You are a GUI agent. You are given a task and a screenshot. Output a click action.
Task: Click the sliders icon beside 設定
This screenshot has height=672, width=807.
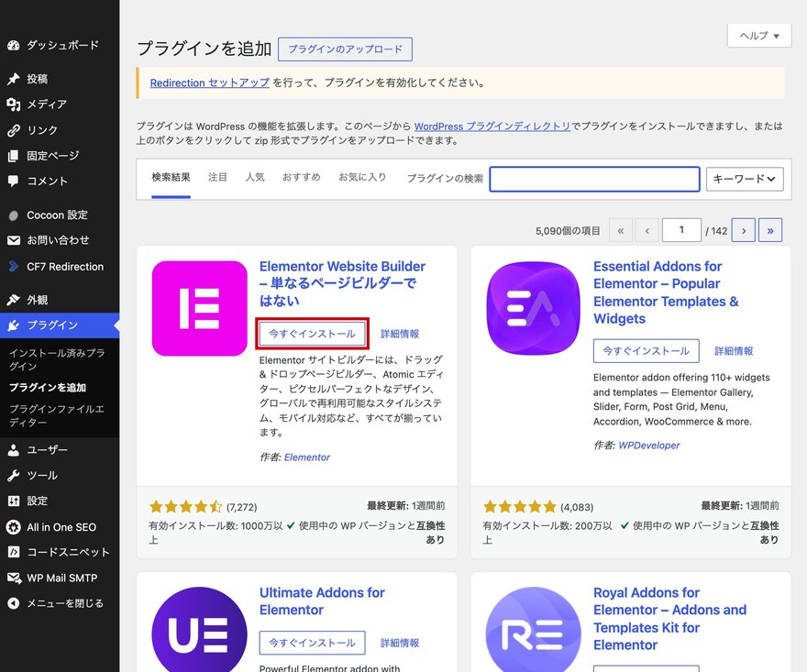tap(14, 501)
